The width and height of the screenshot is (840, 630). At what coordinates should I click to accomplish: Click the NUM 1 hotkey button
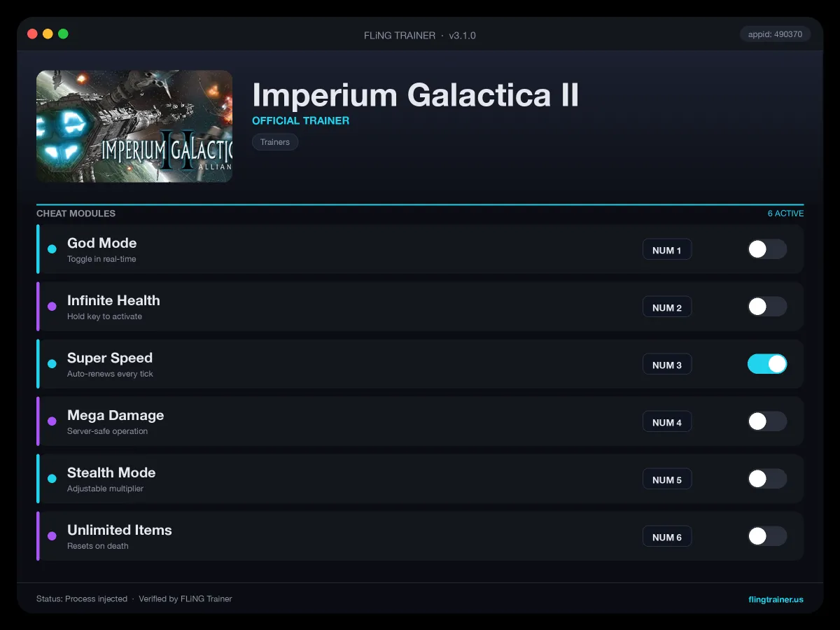(667, 250)
